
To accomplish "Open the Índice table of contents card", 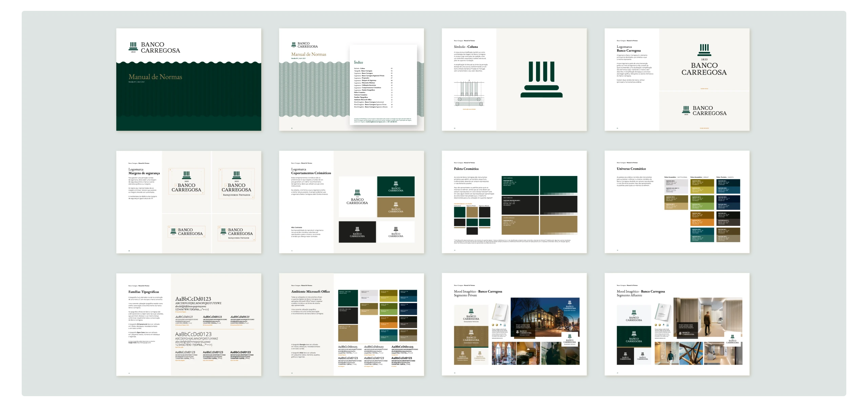I will coord(383,85).
